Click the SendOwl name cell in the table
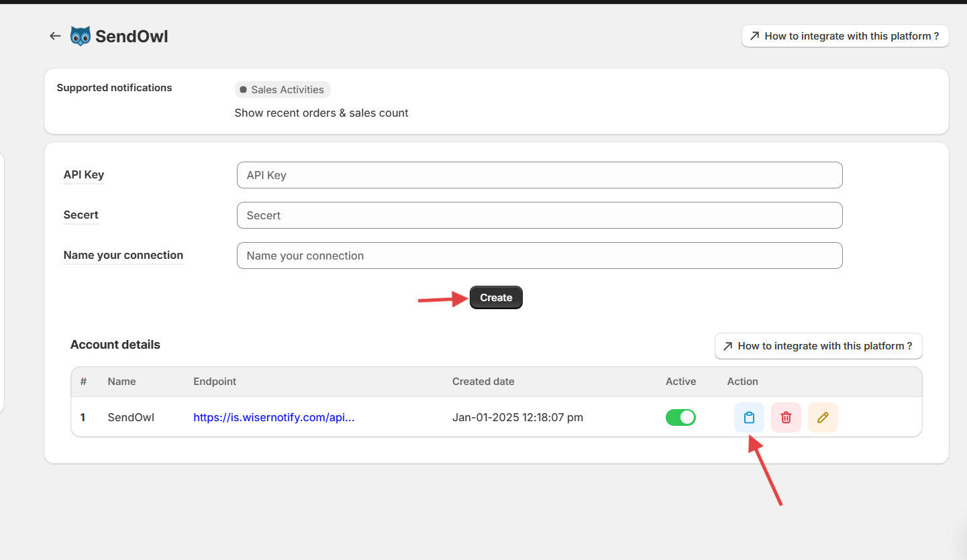Image resolution: width=967 pixels, height=560 pixels. tap(131, 417)
